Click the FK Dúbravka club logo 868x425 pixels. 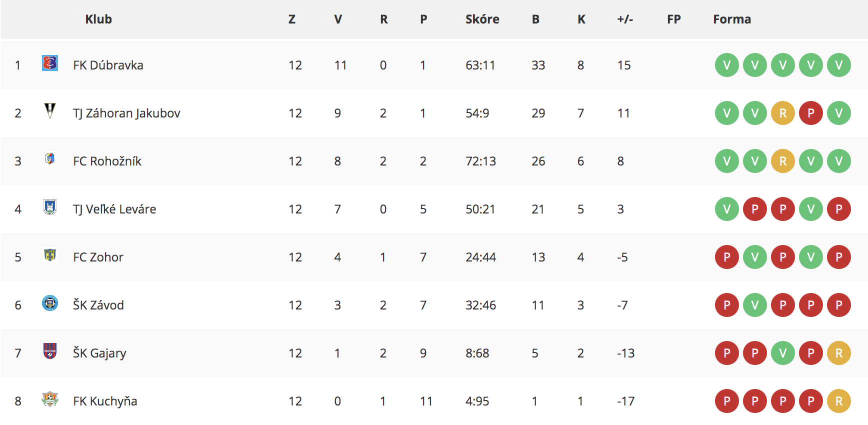[50, 63]
